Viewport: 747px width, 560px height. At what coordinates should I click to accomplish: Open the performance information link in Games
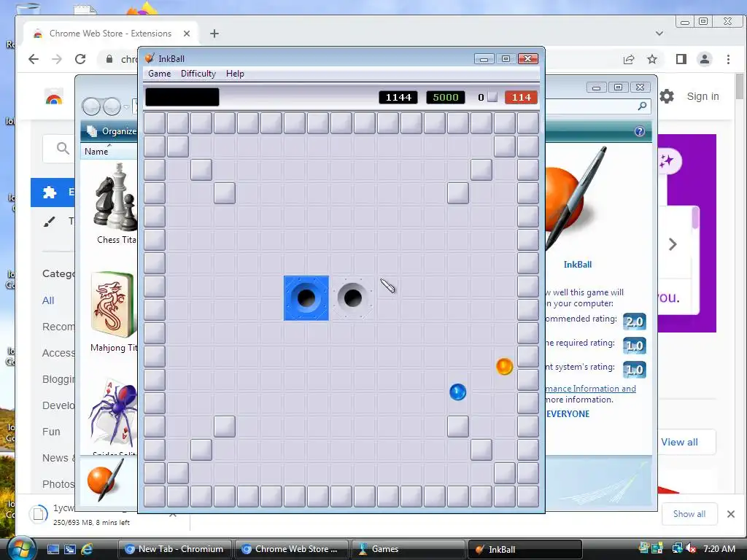click(x=591, y=389)
